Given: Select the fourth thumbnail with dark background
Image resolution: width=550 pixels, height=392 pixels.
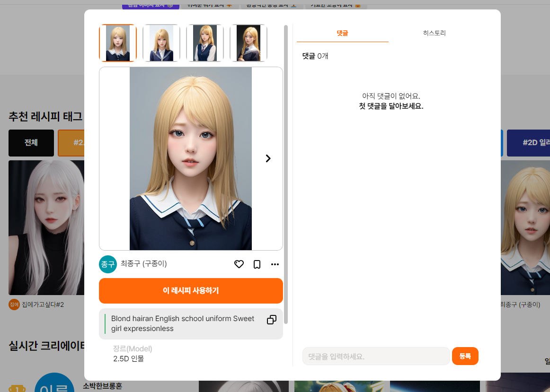Looking at the screenshot, I should tap(248, 43).
